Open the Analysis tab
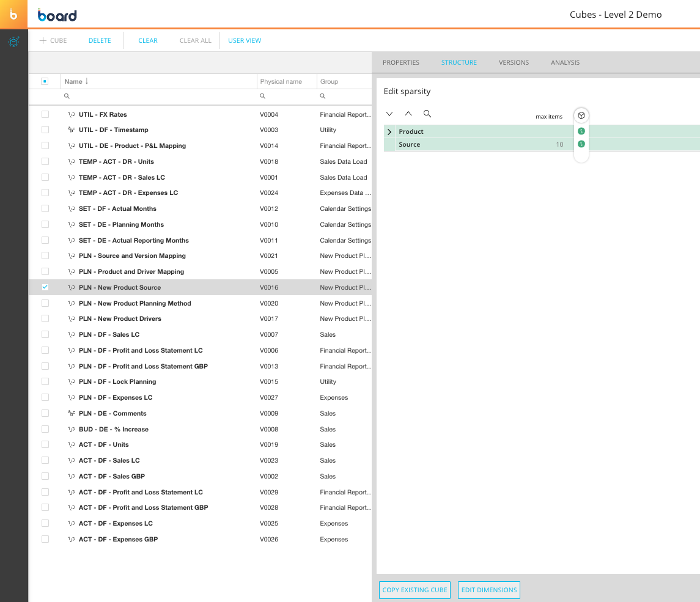This screenshot has height=602, width=700. (565, 62)
